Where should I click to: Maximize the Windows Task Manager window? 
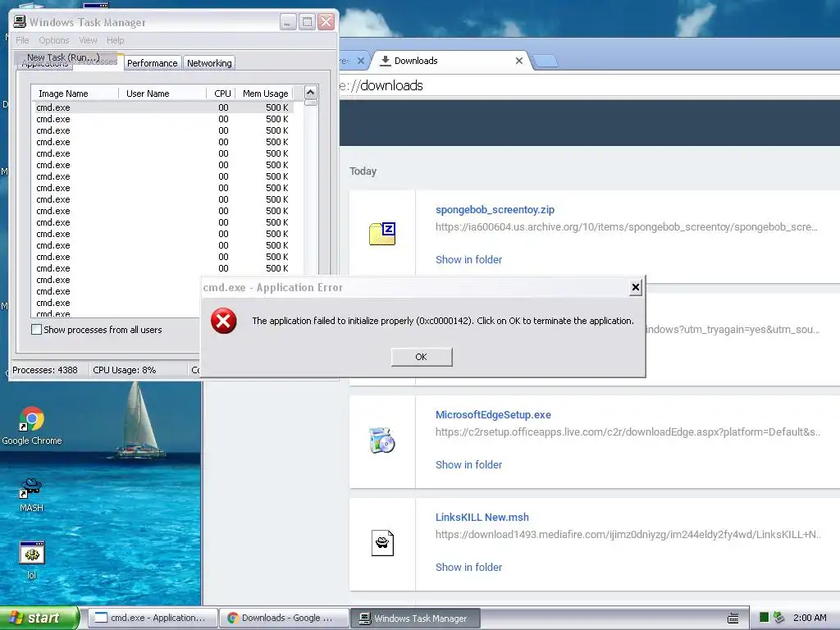point(307,22)
